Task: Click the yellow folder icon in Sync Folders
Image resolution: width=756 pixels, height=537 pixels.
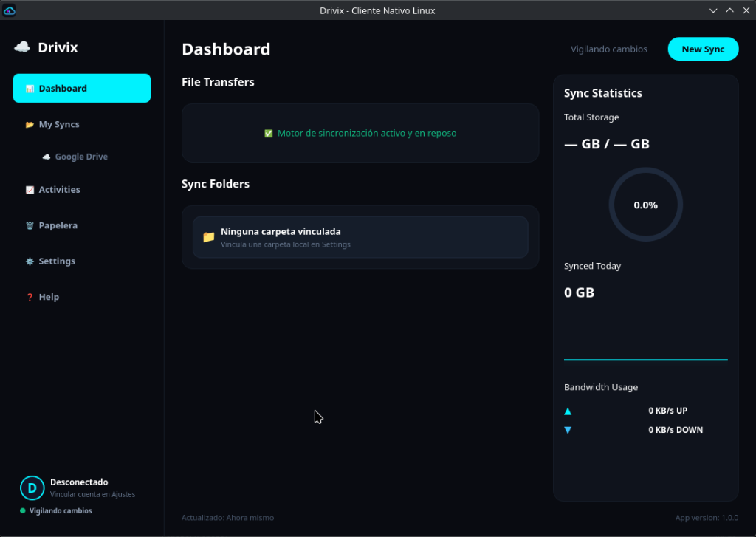Action: [x=209, y=237]
